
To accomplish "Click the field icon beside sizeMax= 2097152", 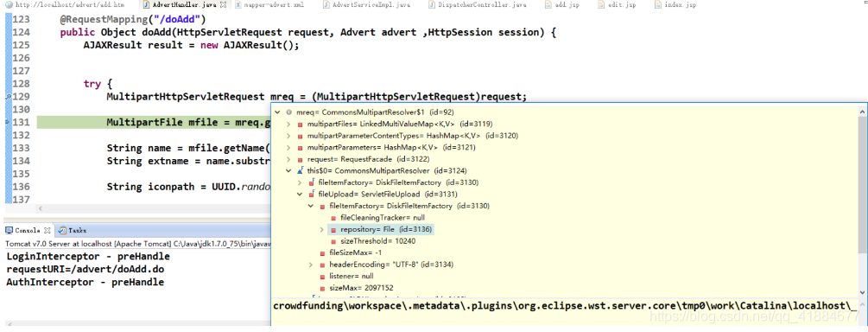I will tap(323, 288).
